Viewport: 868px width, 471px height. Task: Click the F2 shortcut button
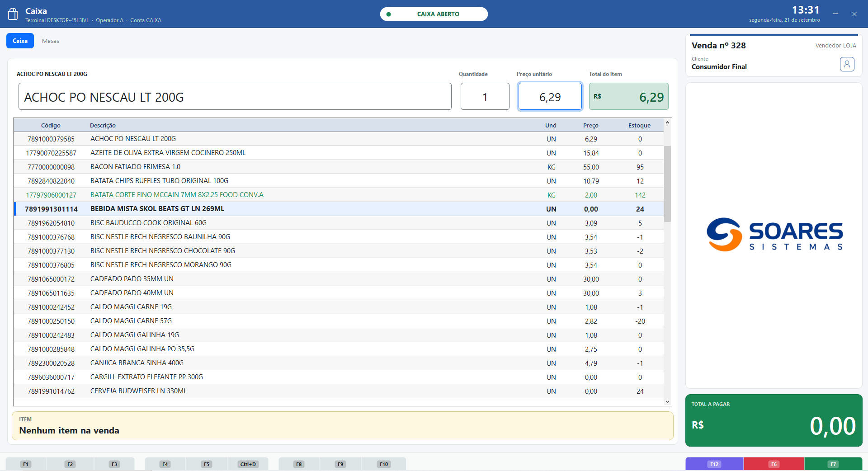70,464
